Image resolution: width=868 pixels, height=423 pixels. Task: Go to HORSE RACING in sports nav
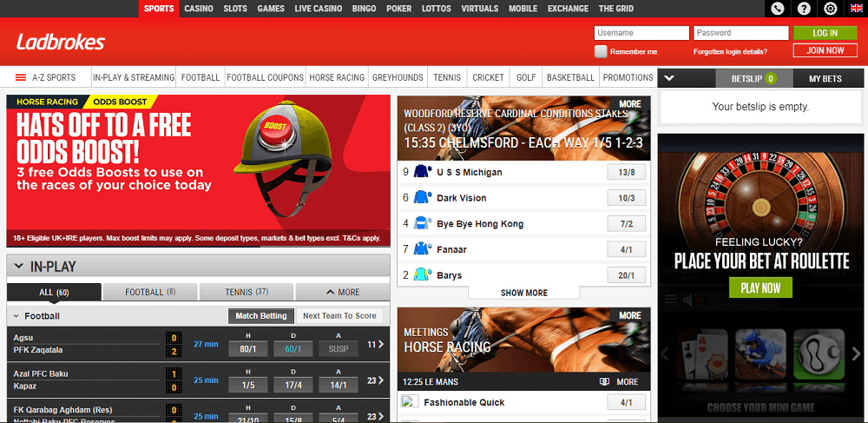(337, 77)
